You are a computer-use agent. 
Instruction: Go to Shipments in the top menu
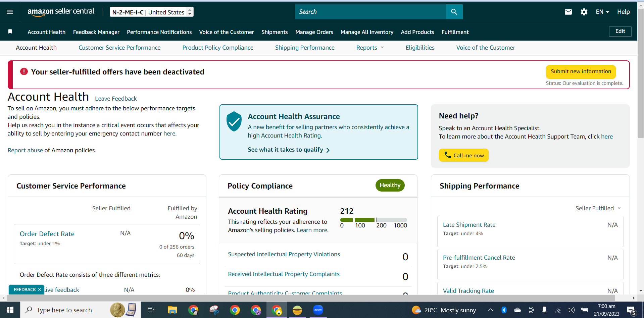[x=275, y=32]
